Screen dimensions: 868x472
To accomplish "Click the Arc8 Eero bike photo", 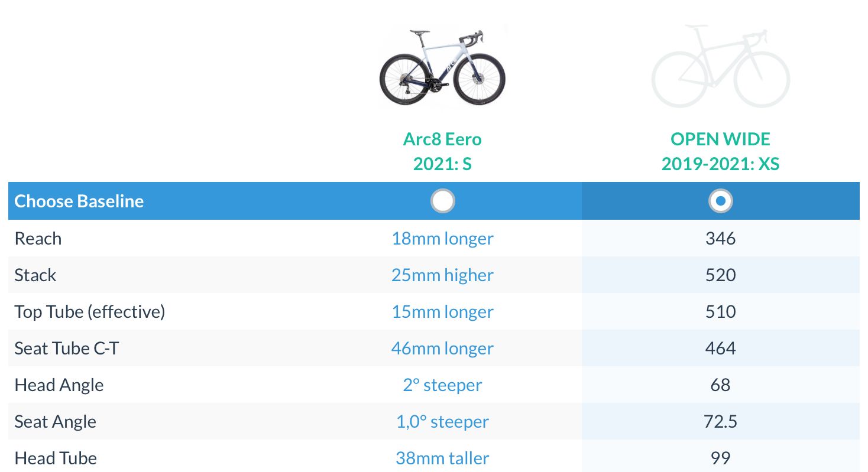I will [442, 66].
